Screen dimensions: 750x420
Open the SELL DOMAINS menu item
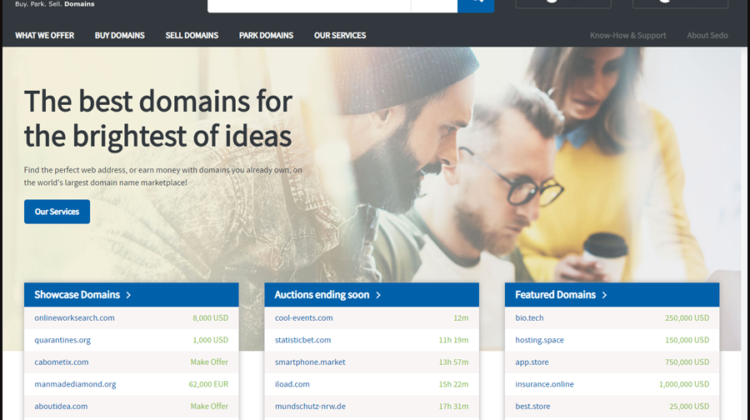[192, 36]
